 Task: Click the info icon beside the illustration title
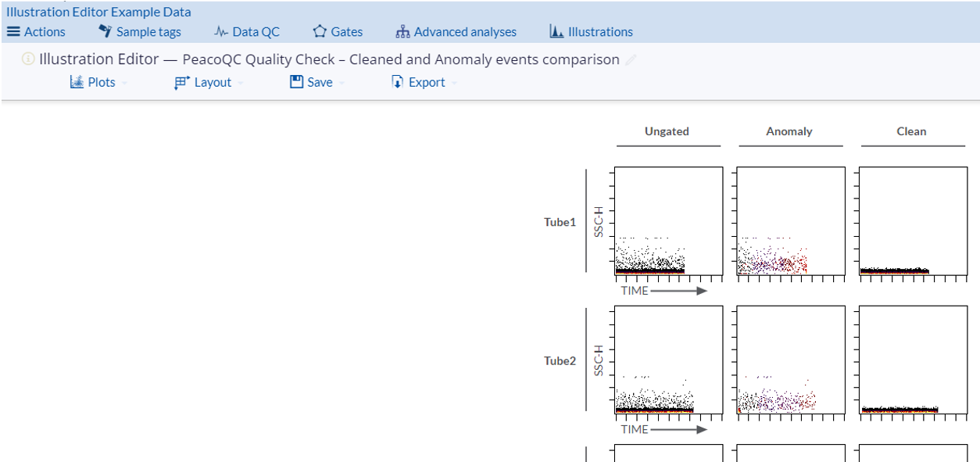[28, 58]
